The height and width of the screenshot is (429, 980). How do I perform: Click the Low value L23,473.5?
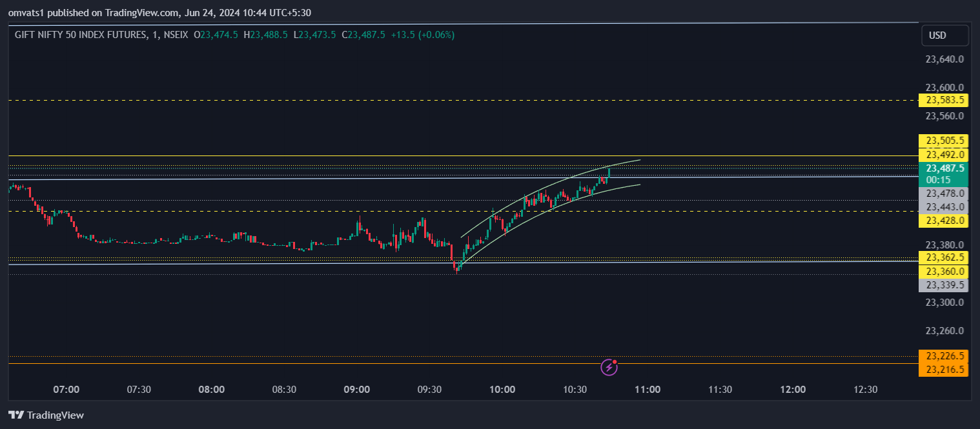(314, 35)
